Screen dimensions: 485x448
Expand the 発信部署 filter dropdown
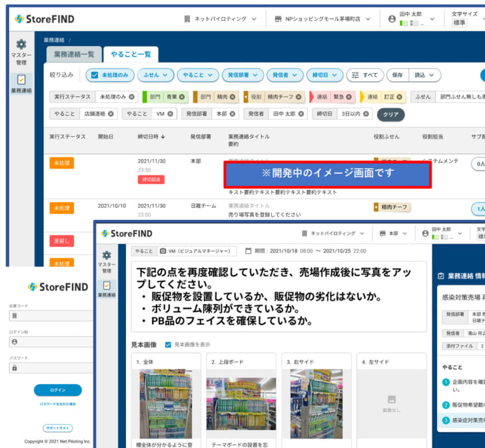click(242, 75)
